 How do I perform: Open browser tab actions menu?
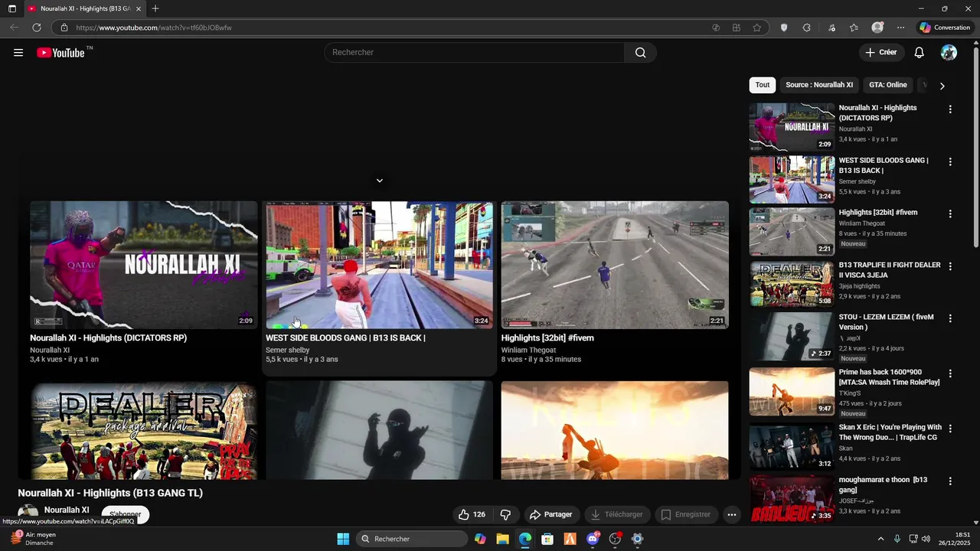pos(12,8)
